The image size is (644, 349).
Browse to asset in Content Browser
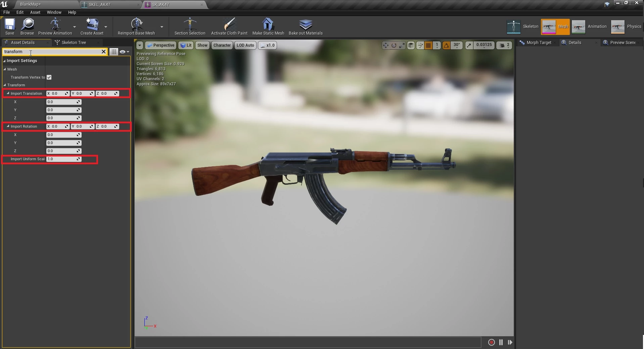27,26
